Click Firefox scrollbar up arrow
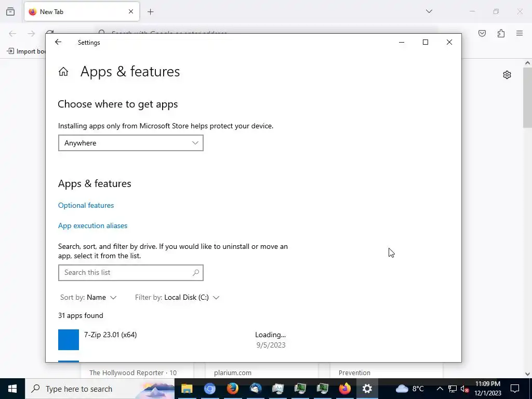The image size is (532, 399). click(527, 63)
